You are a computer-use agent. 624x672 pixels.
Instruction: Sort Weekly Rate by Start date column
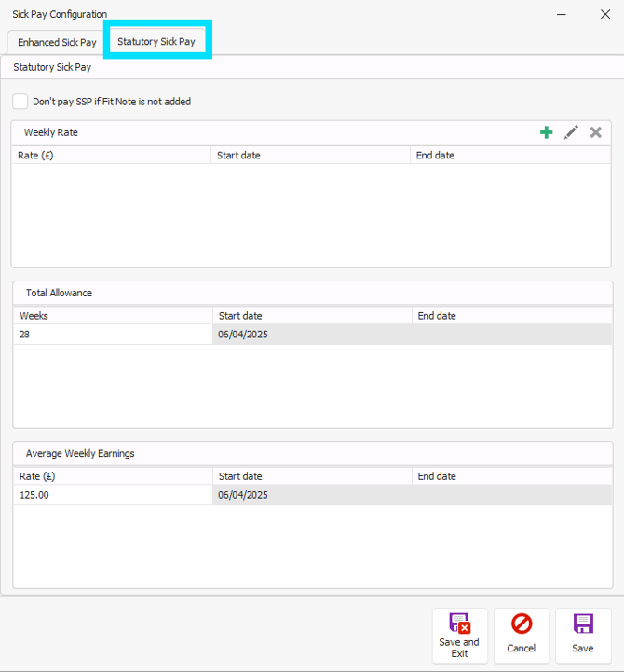310,156
